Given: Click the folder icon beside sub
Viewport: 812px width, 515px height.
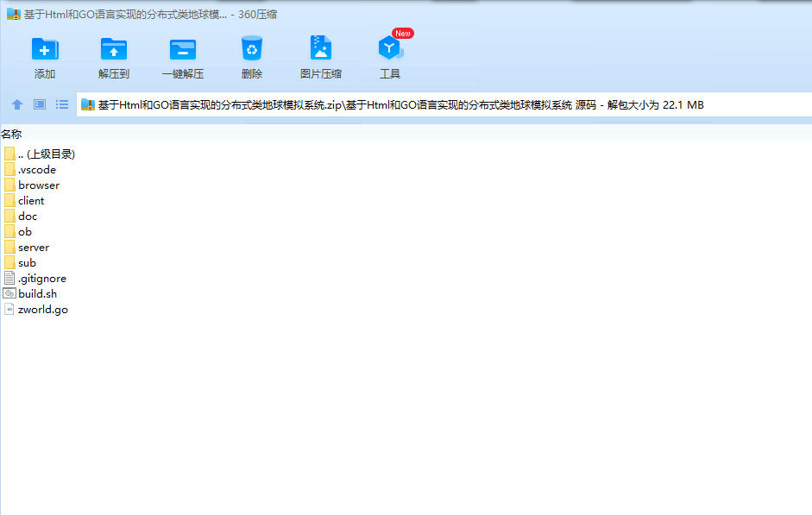Looking at the screenshot, I should [x=9, y=262].
